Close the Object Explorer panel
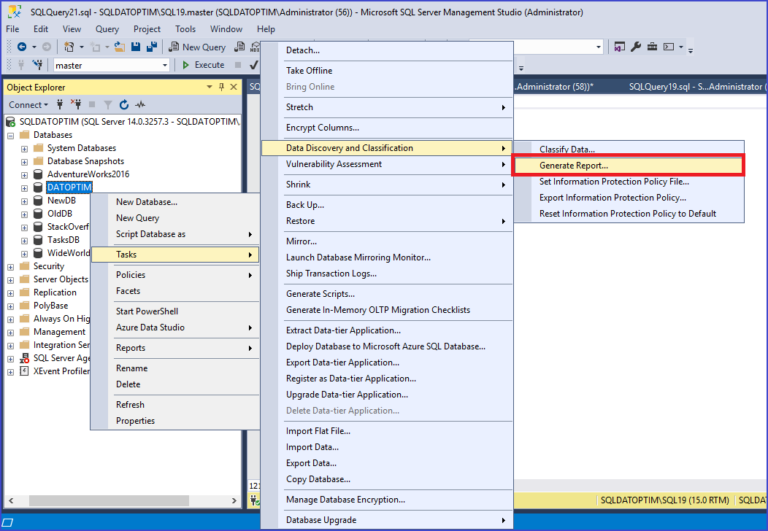768x531 pixels. pyautogui.click(x=234, y=87)
